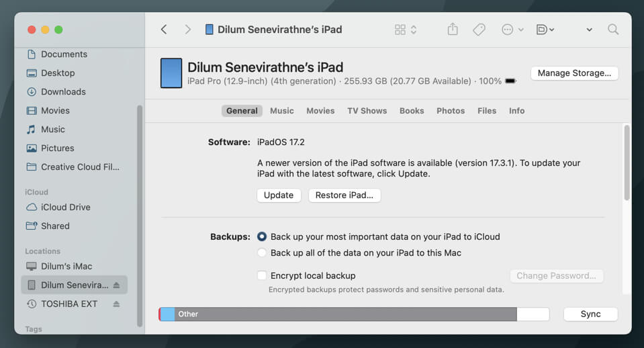Select Dilum's iMac under Locations
This screenshot has width=644, height=348.
pos(66,266)
